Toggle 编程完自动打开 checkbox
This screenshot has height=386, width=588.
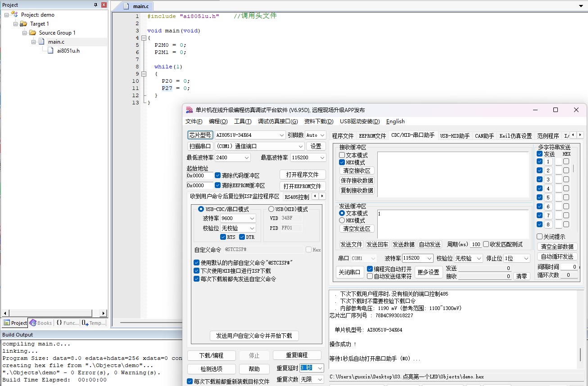click(370, 269)
